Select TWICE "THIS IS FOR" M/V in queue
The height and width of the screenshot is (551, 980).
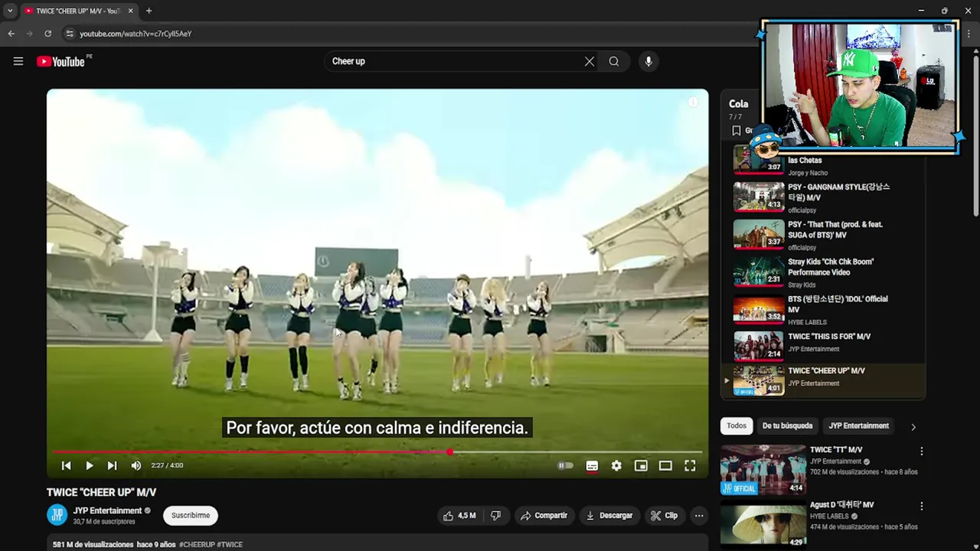(823, 345)
